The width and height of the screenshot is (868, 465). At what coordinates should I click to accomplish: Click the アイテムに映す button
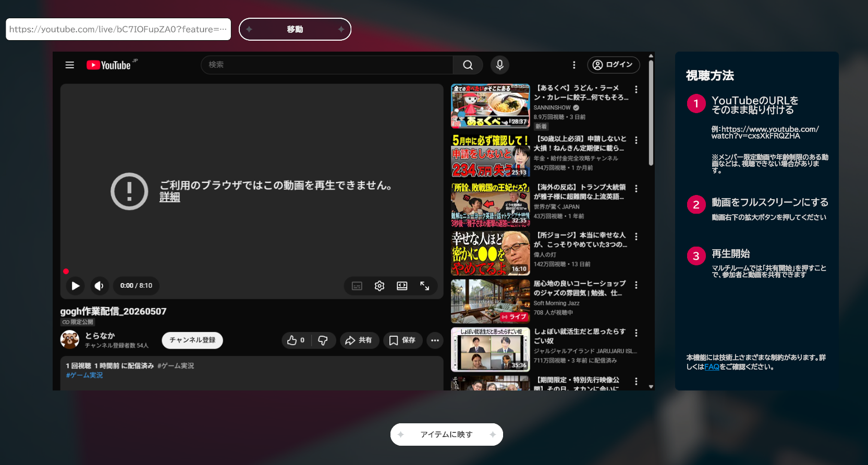(x=447, y=434)
